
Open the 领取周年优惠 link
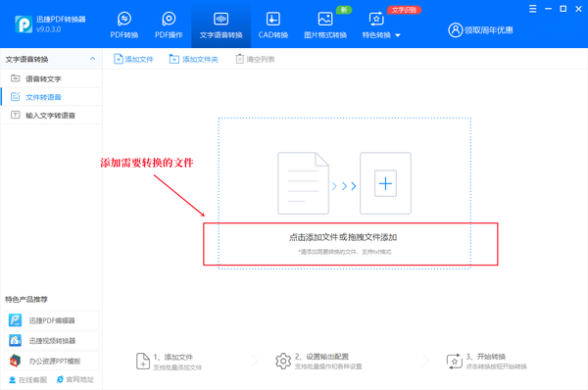coord(489,30)
